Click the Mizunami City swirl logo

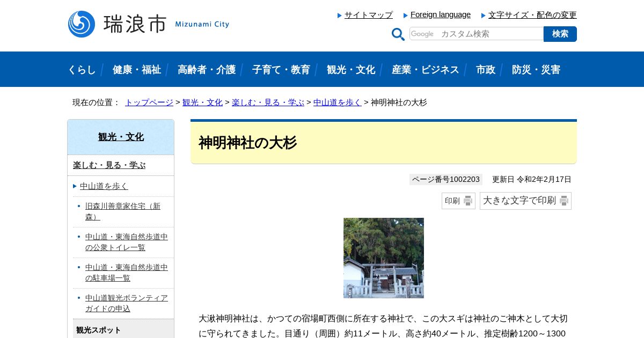(x=82, y=24)
